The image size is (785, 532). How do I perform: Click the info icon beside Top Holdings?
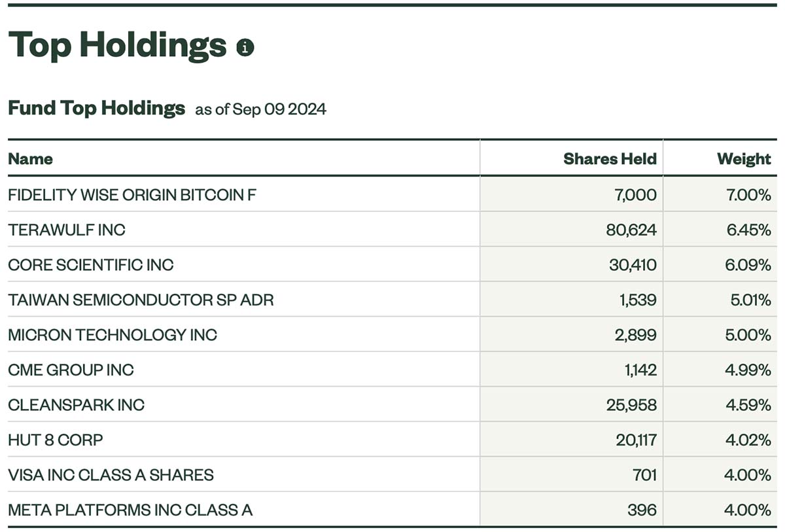pos(245,47)
